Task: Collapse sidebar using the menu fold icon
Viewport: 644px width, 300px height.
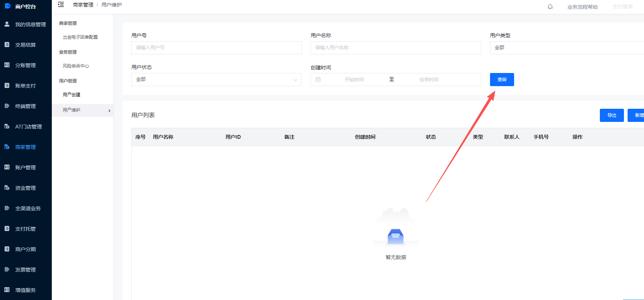Action: click(x=61, y=5)
